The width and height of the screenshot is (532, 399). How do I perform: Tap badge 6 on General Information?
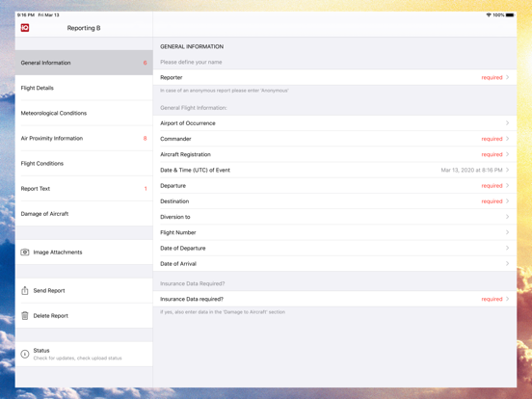[x=145, y=63]
